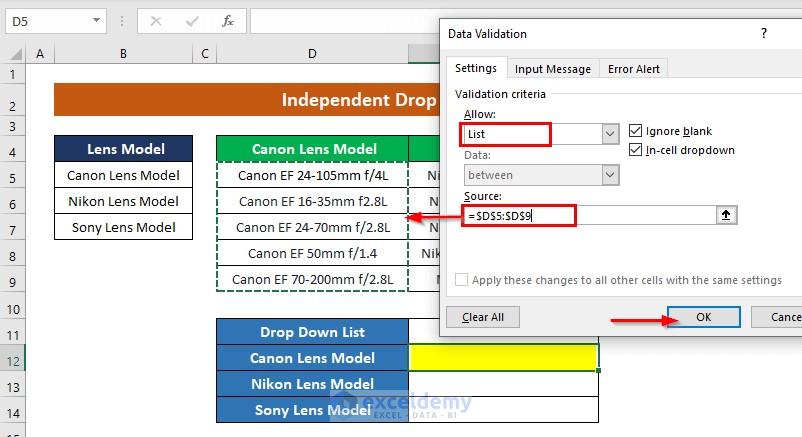Click the Canon EF 16-35mm f2.8L cell

[313, 202]
